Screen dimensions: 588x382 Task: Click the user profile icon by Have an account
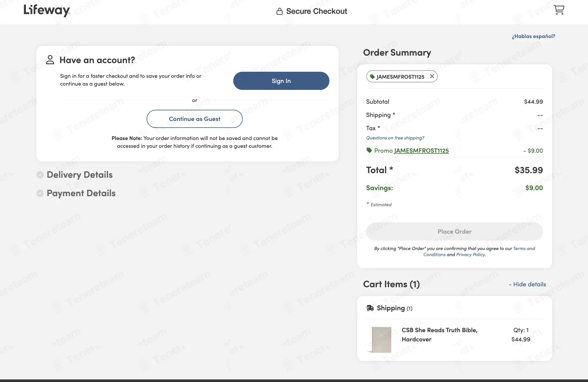(50, 60)
